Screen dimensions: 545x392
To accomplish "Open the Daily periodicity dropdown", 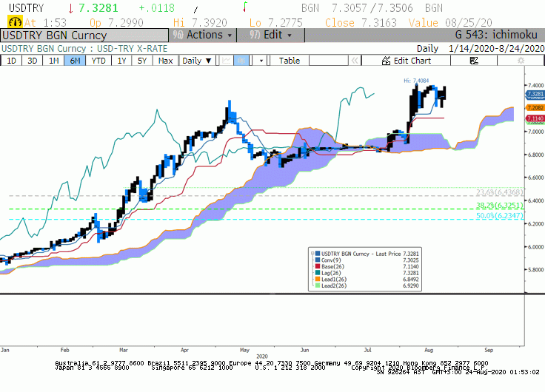I will pyautogui.click(x=197, y=61).
